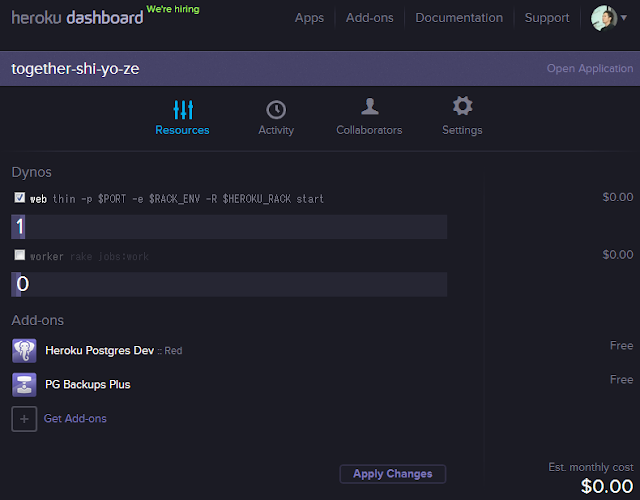Open the Activity clock icon
The image size is (640, 500).
pos(276,109)
